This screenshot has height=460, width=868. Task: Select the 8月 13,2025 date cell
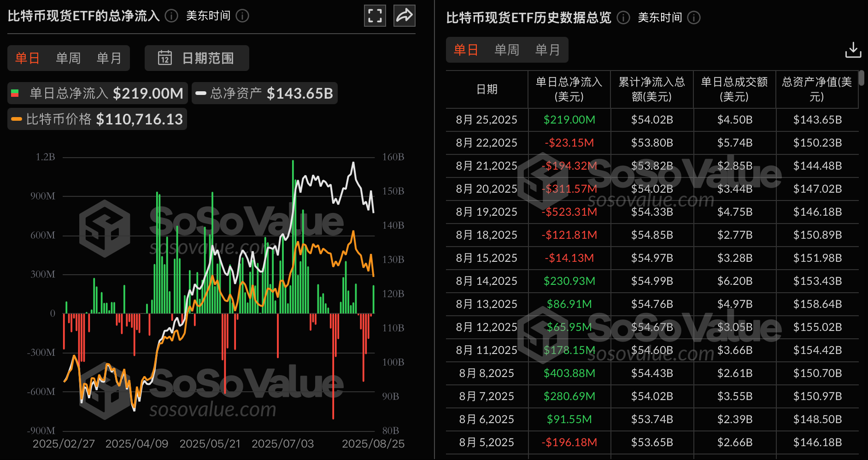pos(487,304)
